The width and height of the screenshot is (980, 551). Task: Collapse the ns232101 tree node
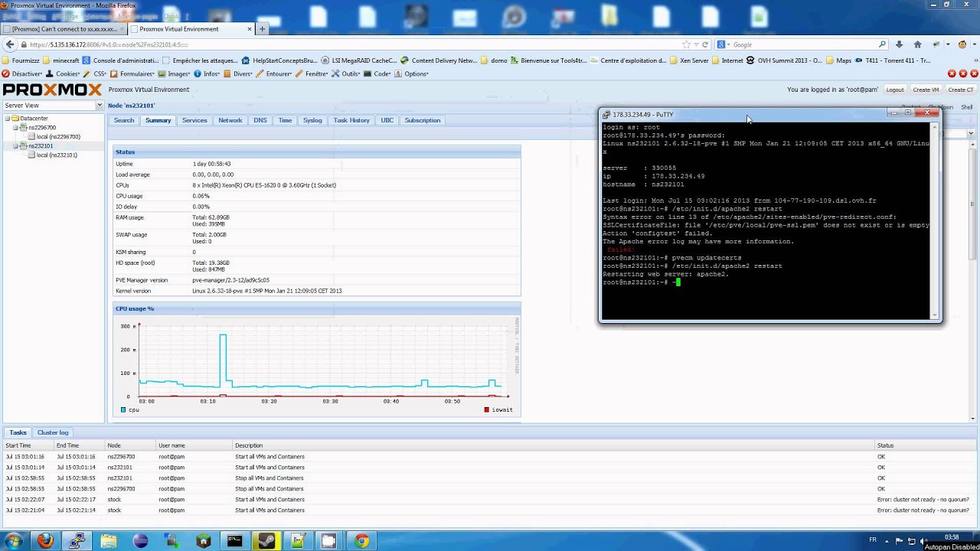point(15,146)
